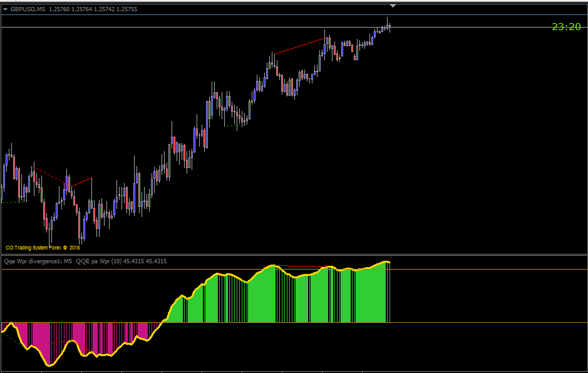This screenshot has height=373, width=588.
Task: Expand the GBPUSD,M5 chart title triangle
Action: [5, 9]
